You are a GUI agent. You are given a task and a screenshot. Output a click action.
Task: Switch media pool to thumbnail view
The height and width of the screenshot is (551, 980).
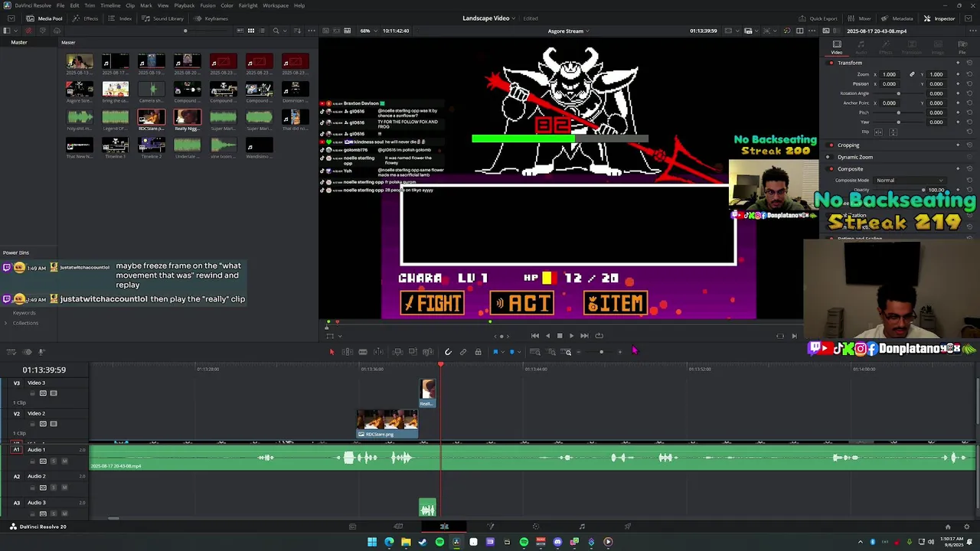250,31
